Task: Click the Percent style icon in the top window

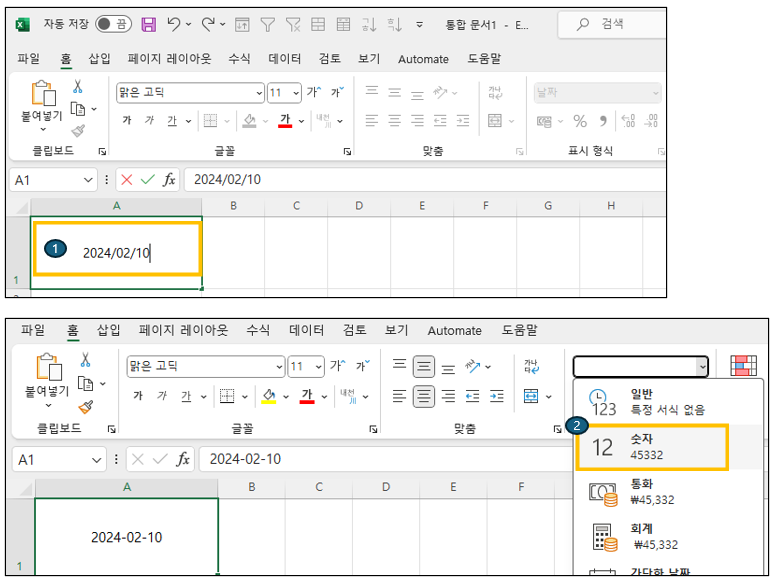Action: 580,121
